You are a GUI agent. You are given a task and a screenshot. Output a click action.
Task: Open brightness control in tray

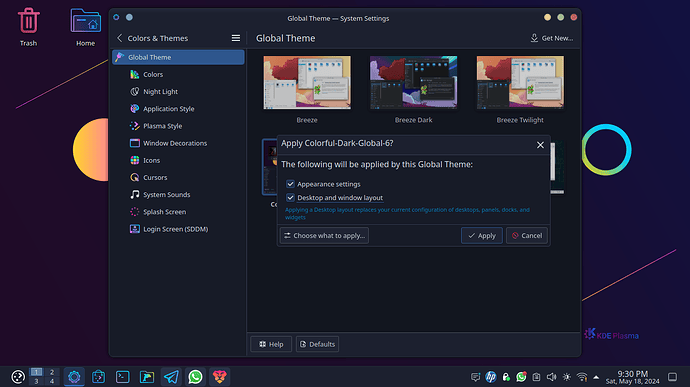coord(567,377)
